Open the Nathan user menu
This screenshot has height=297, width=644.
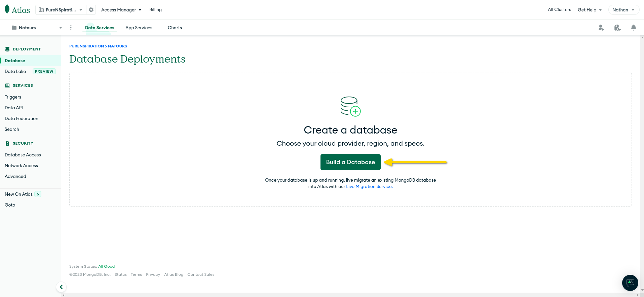(623, 10)
